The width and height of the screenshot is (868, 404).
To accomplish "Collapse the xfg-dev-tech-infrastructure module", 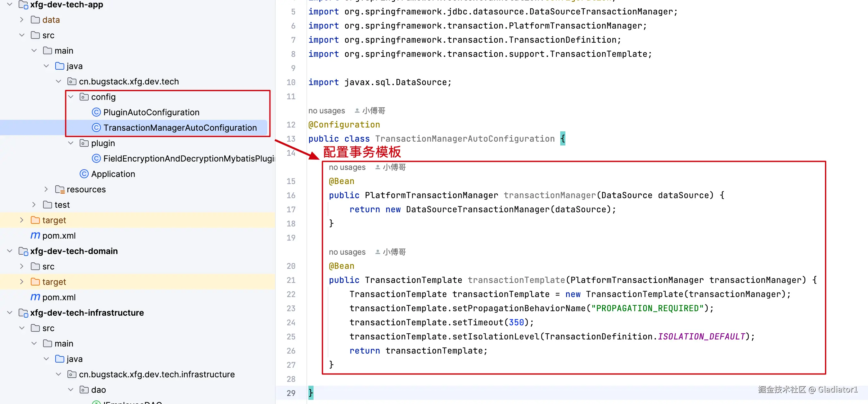I will coord(10,313).
